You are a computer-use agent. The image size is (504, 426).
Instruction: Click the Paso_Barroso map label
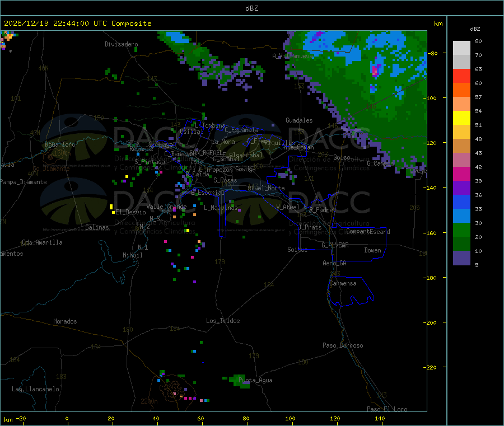[343, 345]
